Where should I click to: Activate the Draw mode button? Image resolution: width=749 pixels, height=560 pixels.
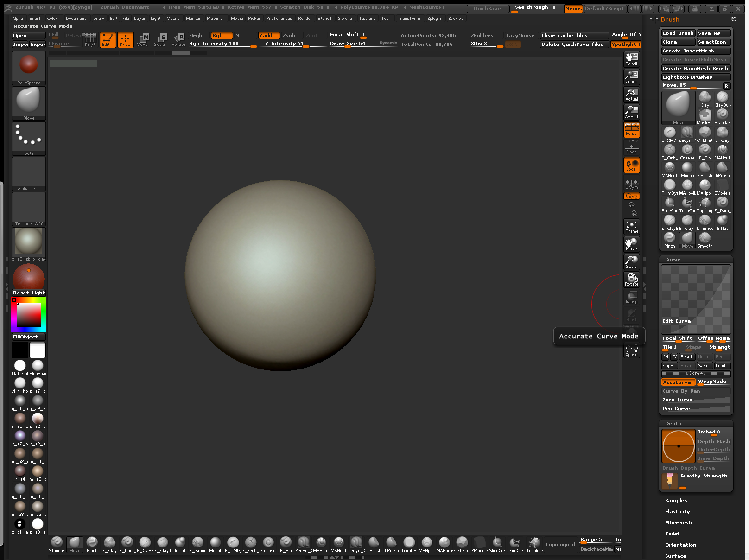(x=125, y=40)
